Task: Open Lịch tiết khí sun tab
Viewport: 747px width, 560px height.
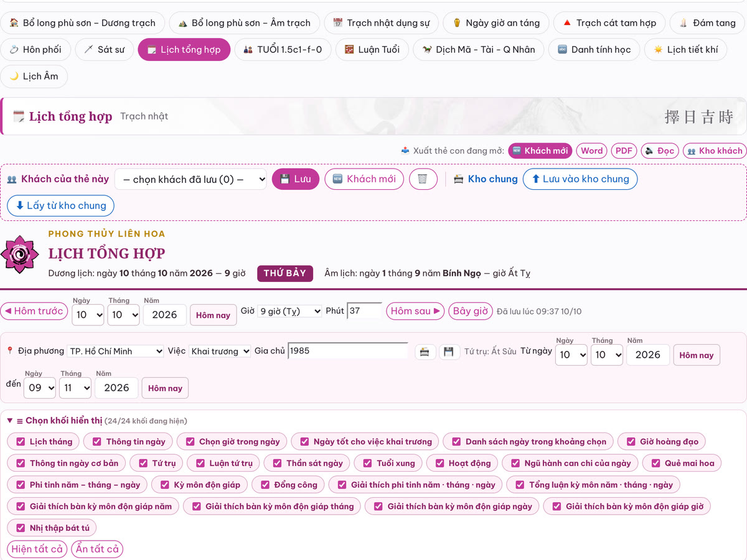Action: 685,50
